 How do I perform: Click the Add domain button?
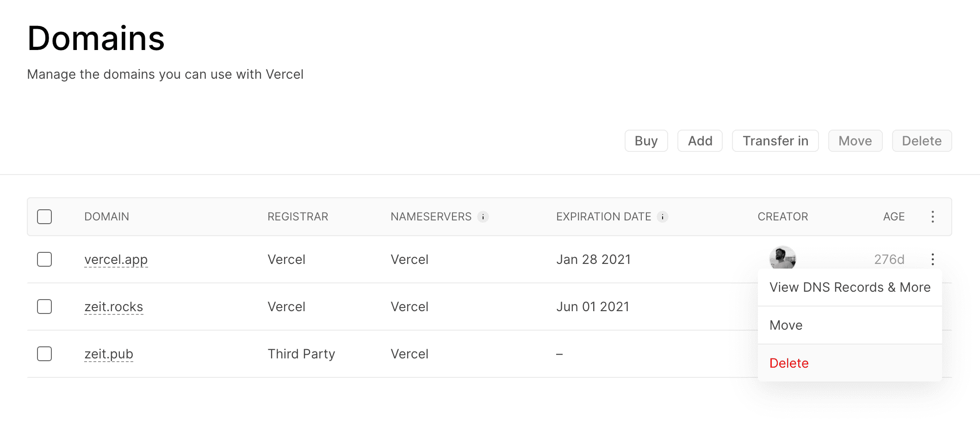point(700,141)
